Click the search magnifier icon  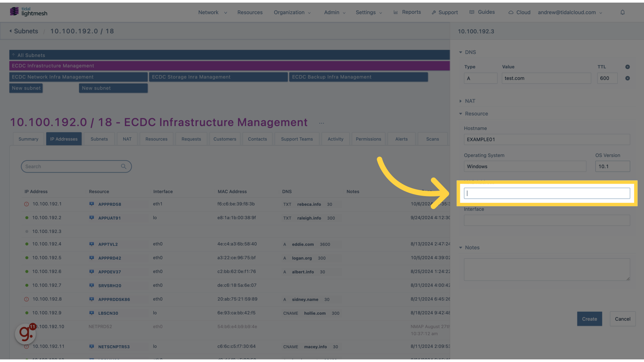(124, 166)
